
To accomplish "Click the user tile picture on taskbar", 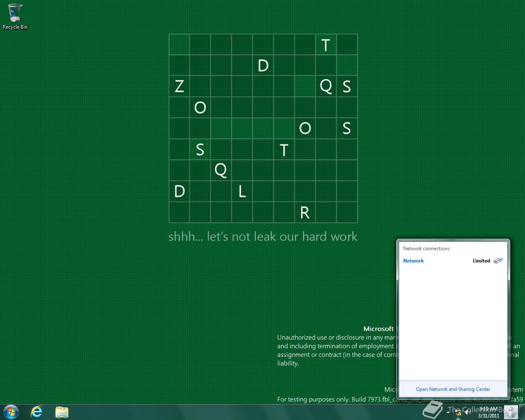I will click(x=511, y=412).
